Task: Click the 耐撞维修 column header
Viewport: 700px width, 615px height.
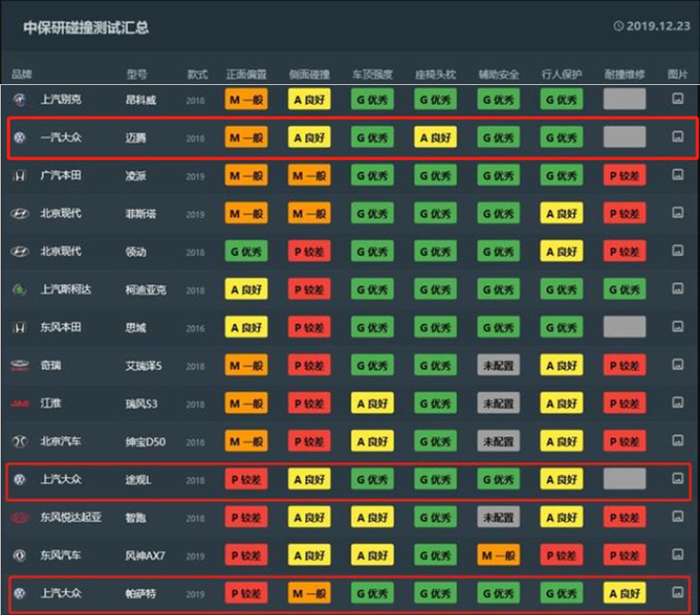Action: [x=625, y=74]
